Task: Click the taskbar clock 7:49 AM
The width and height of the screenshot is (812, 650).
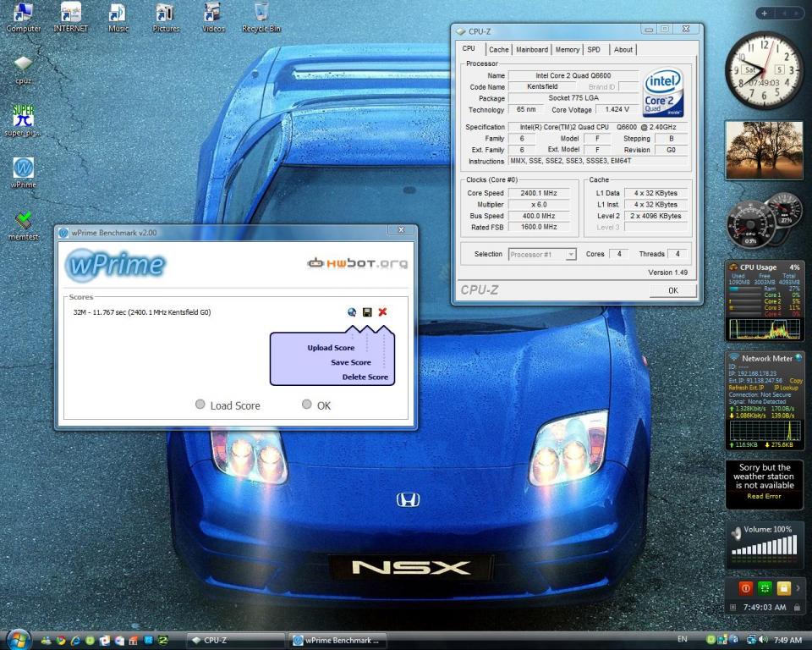Action: (x=787, y=640)
